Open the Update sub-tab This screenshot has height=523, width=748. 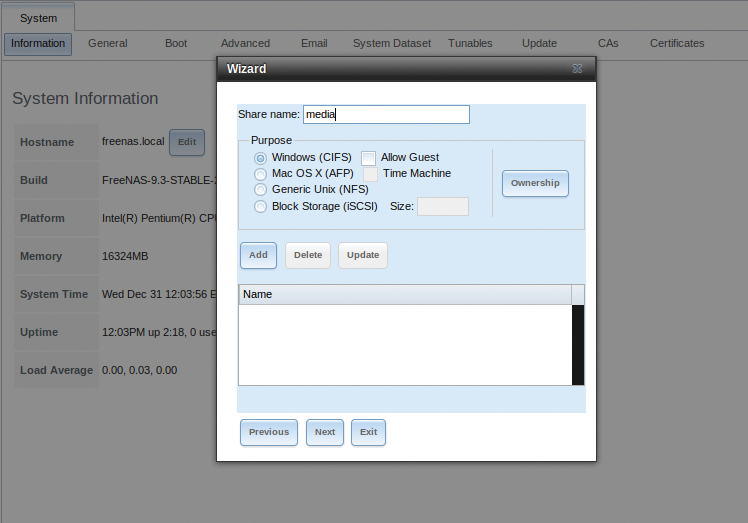(x=539, y=43)
